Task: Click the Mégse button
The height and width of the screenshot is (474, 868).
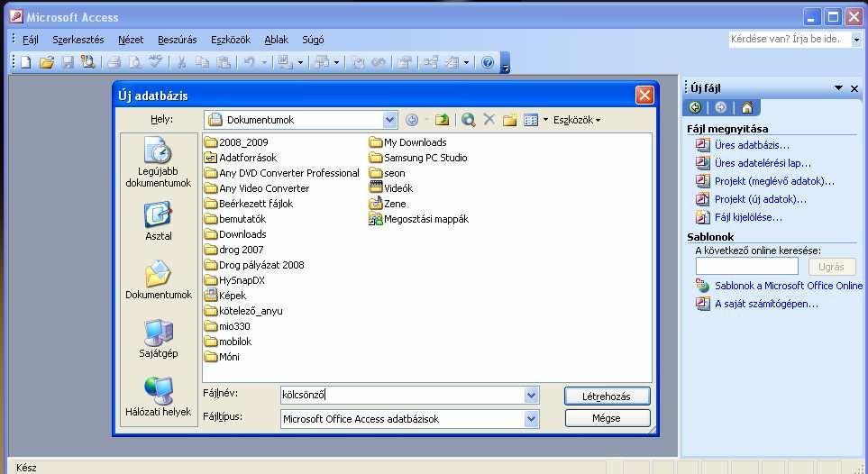Action: 607,418
